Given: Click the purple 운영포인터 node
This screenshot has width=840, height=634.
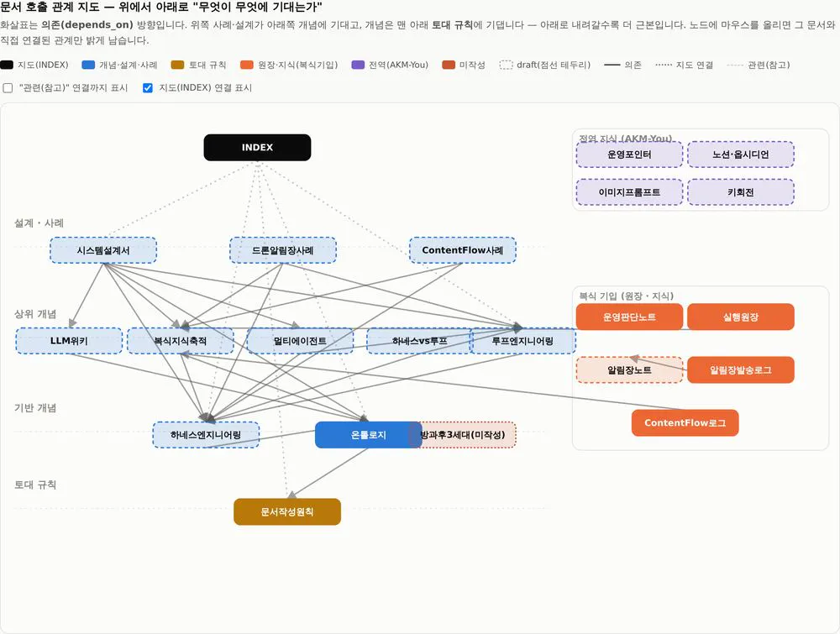Looking at the screenshot, I should tap(629, 155).
